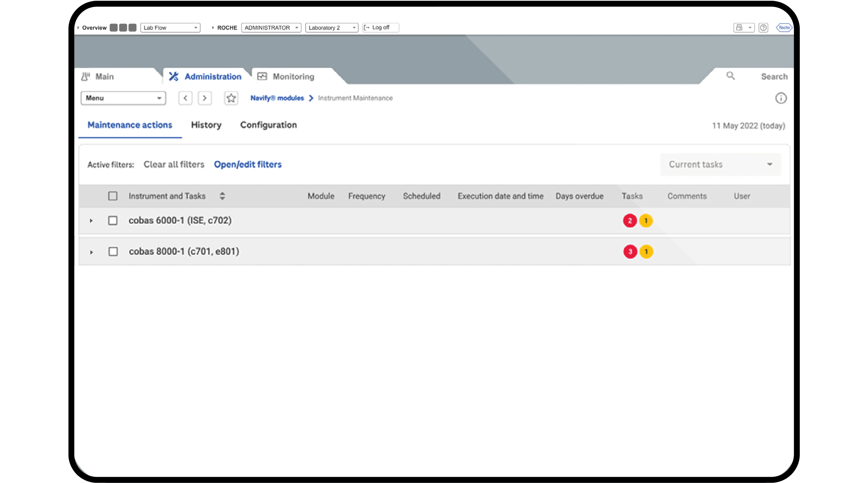
Task: Click red badge 2 on cobas 6000-1
Action: tap(630, 221)
